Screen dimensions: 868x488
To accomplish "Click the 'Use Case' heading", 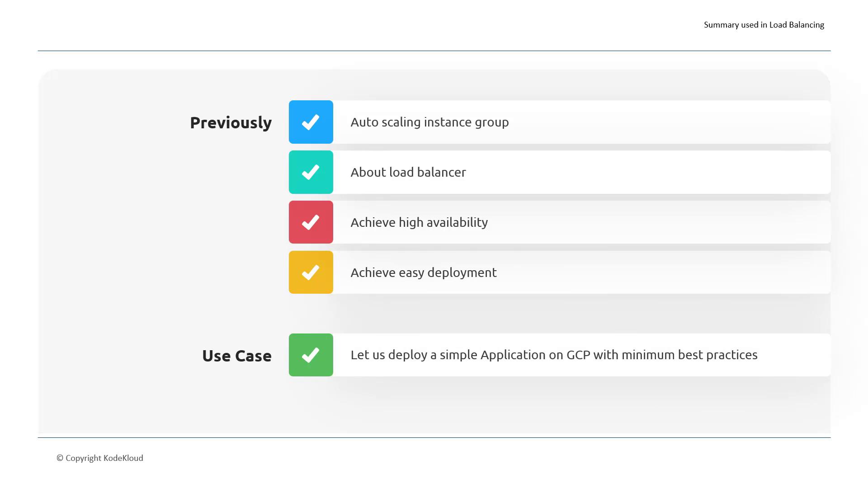I will pos(236,356).
